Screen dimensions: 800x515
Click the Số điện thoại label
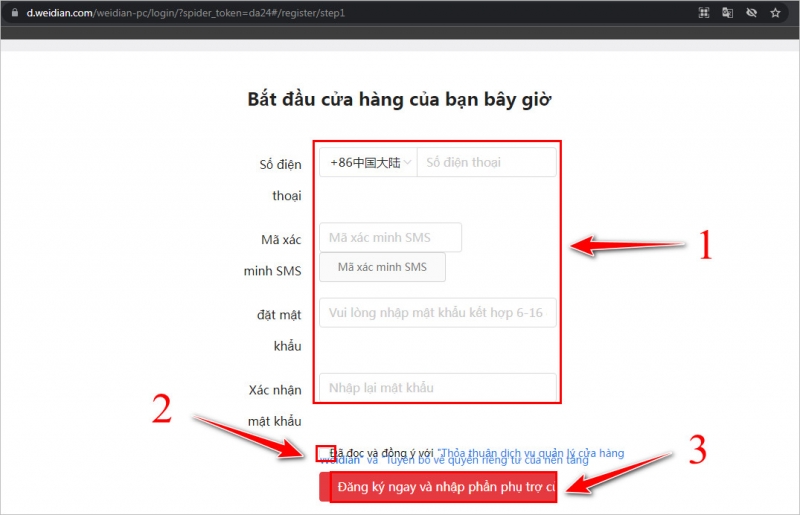(280, 180)
